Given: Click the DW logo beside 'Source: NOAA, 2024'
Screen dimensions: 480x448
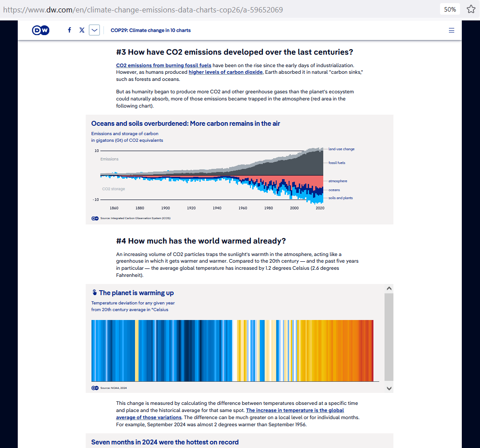Looking at the screenshot, I should [x=95, y=388].
